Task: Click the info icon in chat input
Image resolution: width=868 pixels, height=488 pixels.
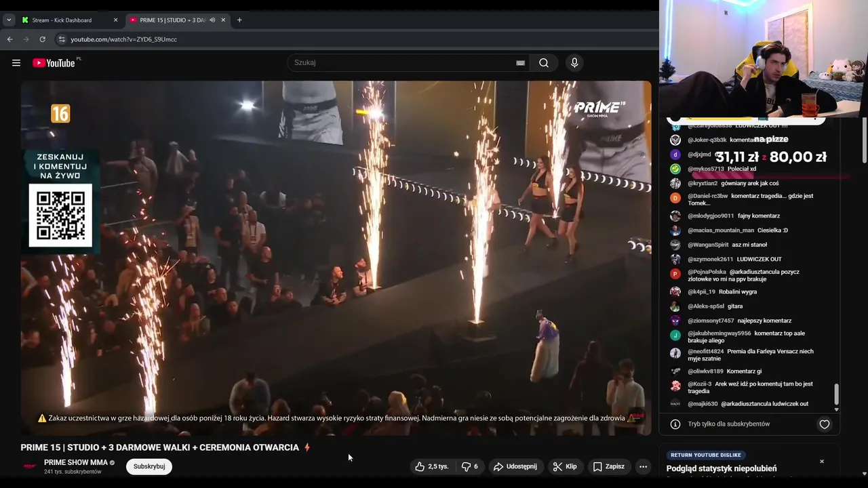Action: [x=675, y=424]
